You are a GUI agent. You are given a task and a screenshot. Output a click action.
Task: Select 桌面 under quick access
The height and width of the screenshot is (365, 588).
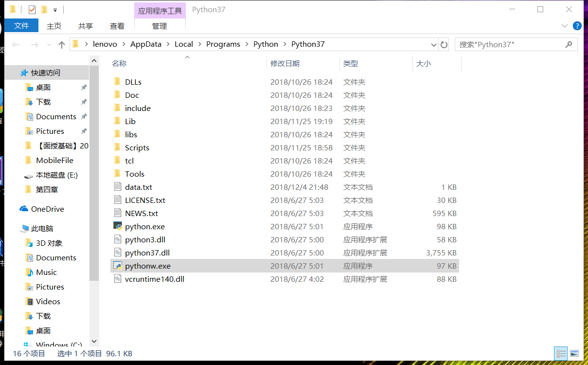pyautogui.click(x=43, y=87)
